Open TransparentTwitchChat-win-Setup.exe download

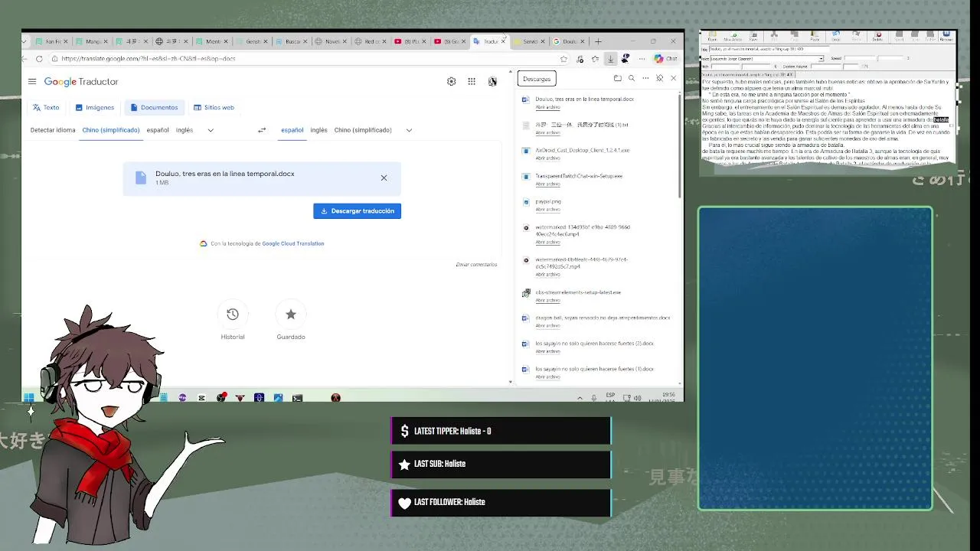579,176
